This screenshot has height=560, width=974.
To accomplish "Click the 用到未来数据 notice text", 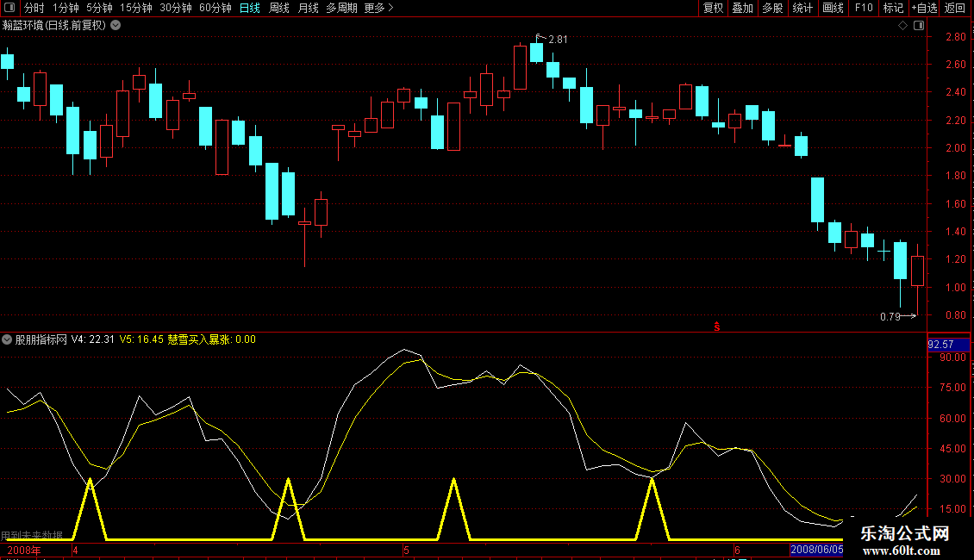I will [32, 535].
